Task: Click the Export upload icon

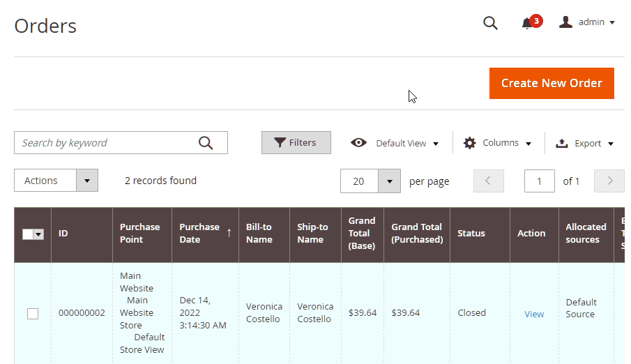Action: click(562, 143)
